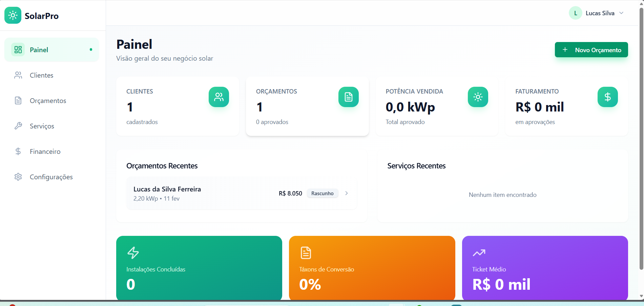Screen dimensions: 644x306
Task: Click the Painel page title
Action: pyautogui.click(x=134, y=44)
